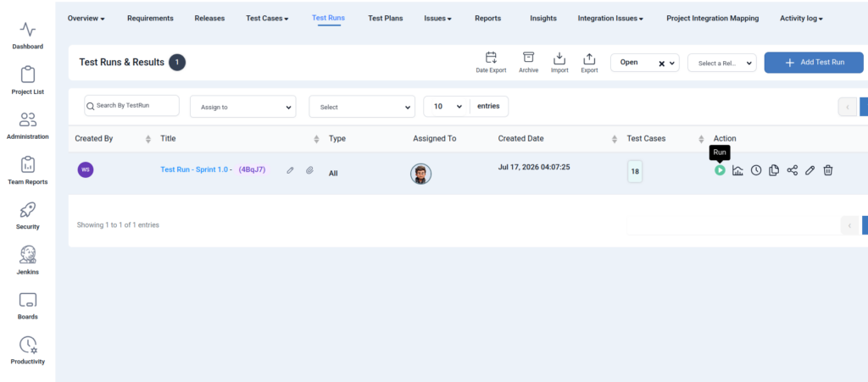Go to the Requirements tab
Screen dimensions: 868x382
click(x=150, y=19)
